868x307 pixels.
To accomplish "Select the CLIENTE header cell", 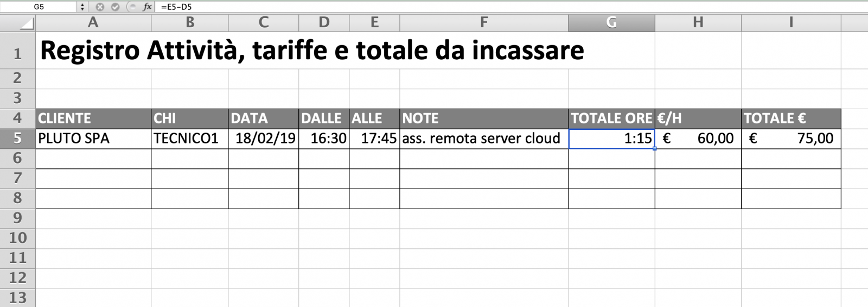I will (93, 118).
